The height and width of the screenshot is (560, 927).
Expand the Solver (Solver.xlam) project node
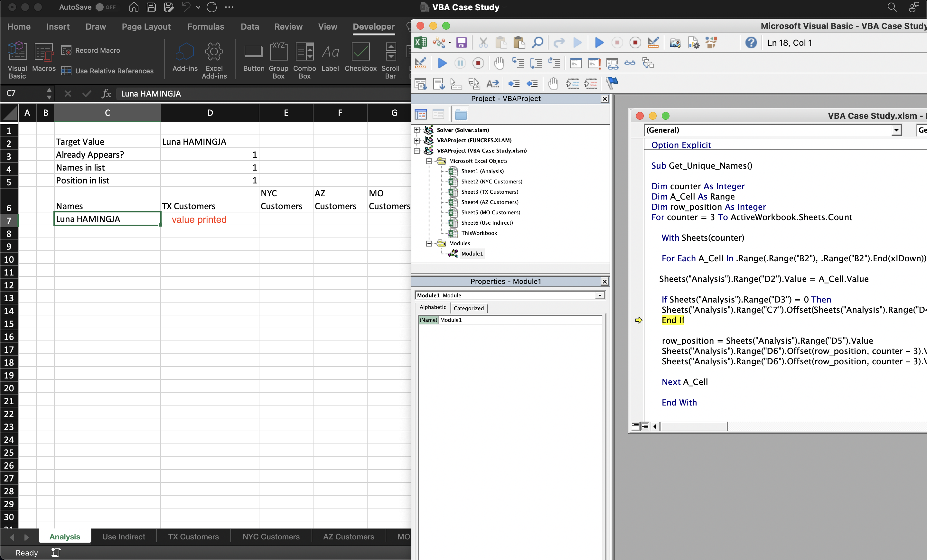click(417, 130)
